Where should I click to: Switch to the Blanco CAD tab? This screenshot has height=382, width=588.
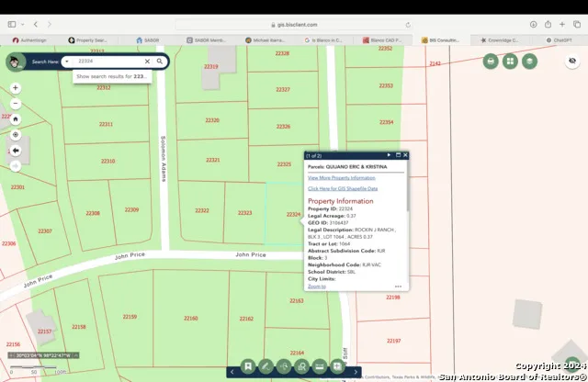pos(382,40)
